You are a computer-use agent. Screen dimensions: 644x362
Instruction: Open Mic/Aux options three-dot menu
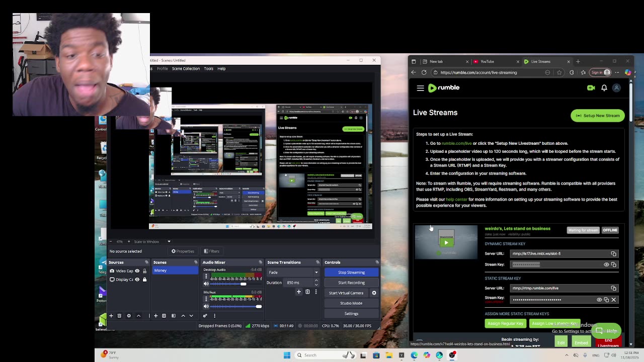pos(206,299)
